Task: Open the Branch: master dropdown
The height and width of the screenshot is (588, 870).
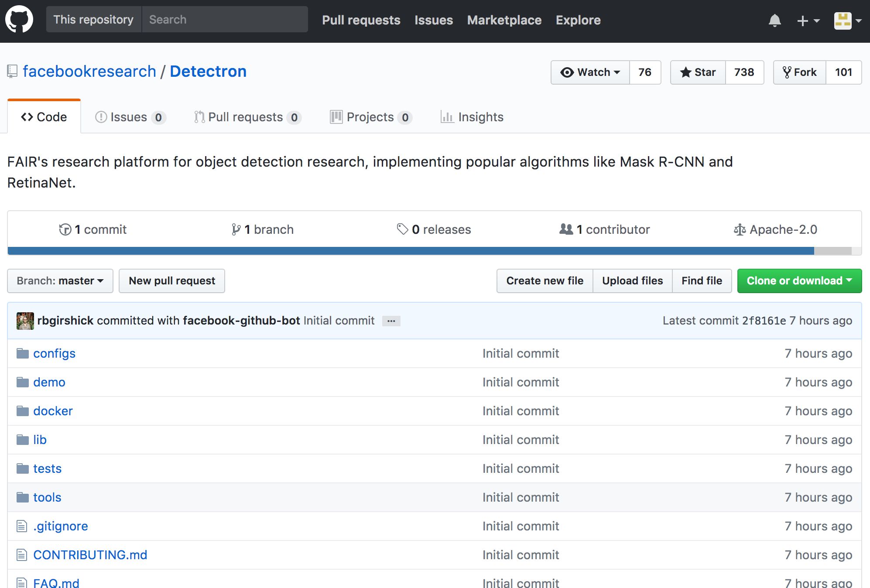Action: (60, 281)
